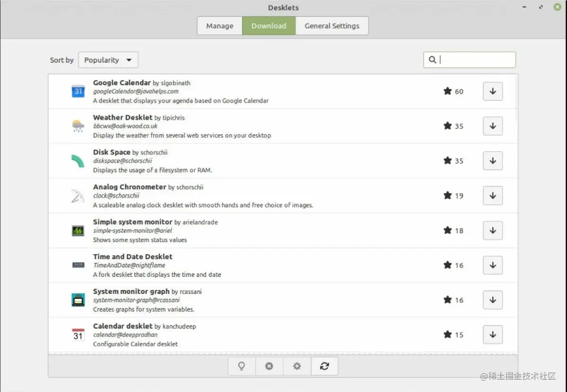Open the General Settings tab

tap(332, 26)
